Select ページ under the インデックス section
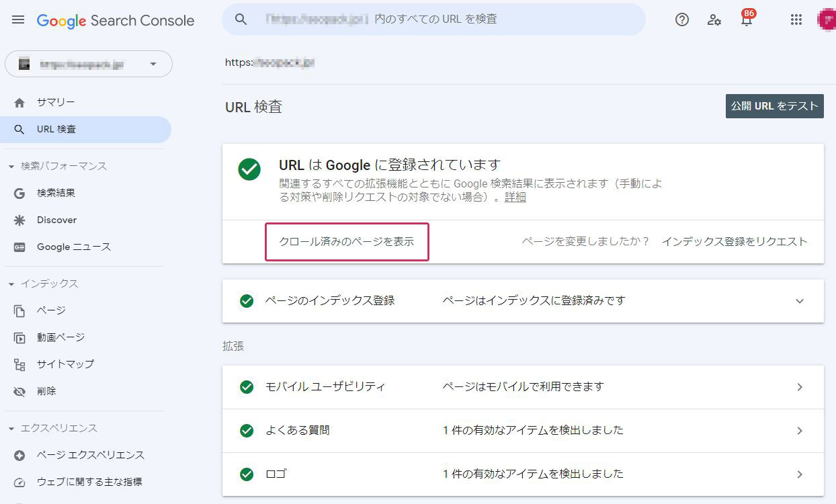This screenshot has width=836, height=504. point(52,310)
